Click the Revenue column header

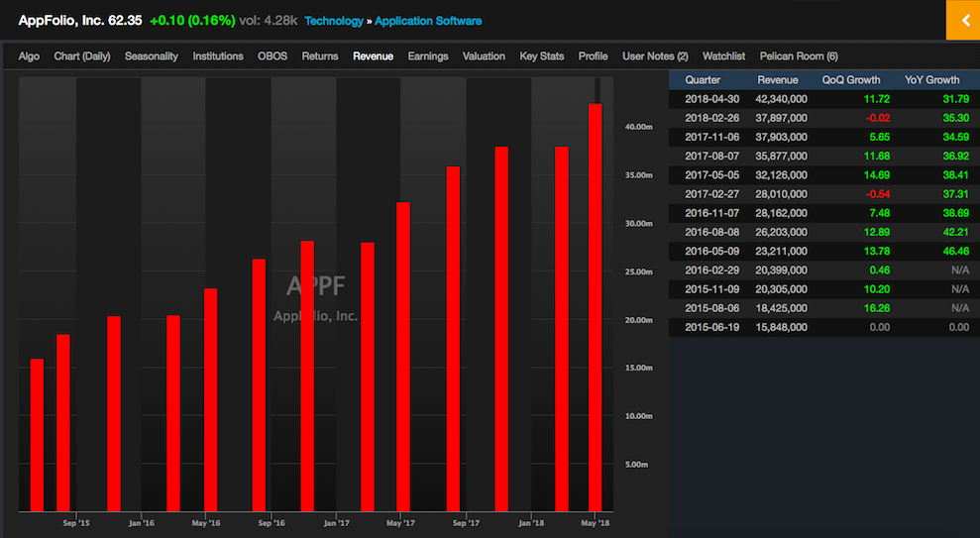(x=778, y=80)
